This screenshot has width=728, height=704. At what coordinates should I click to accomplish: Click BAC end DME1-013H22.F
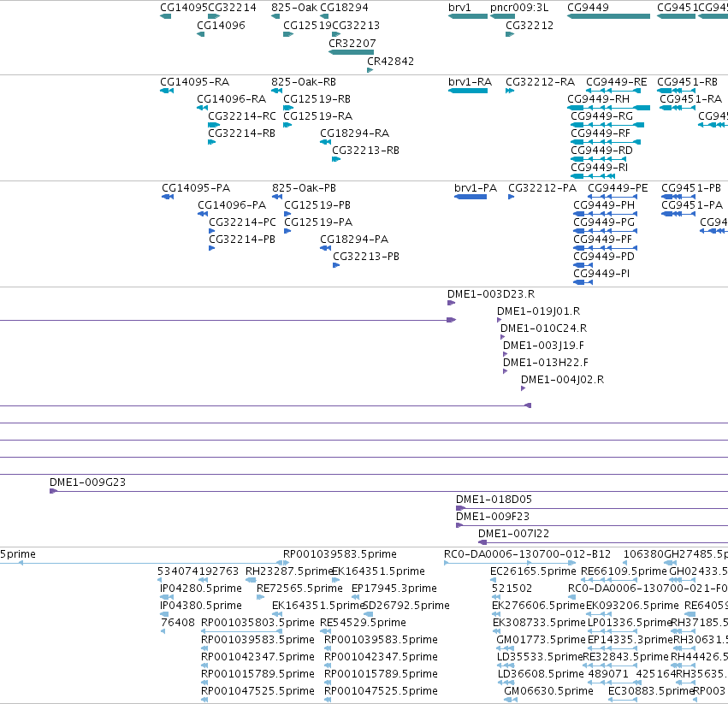pos(546,364)
